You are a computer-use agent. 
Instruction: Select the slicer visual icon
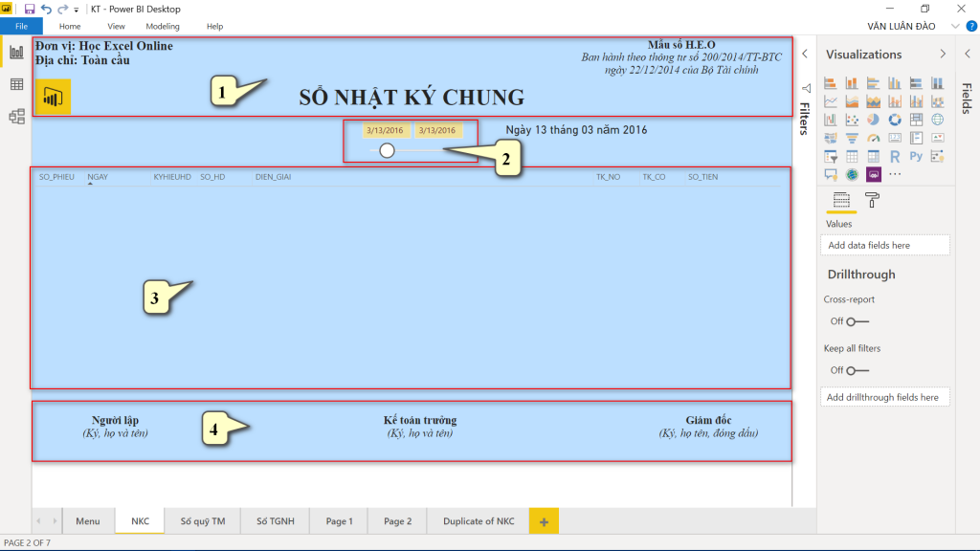(x=831, y=155)
